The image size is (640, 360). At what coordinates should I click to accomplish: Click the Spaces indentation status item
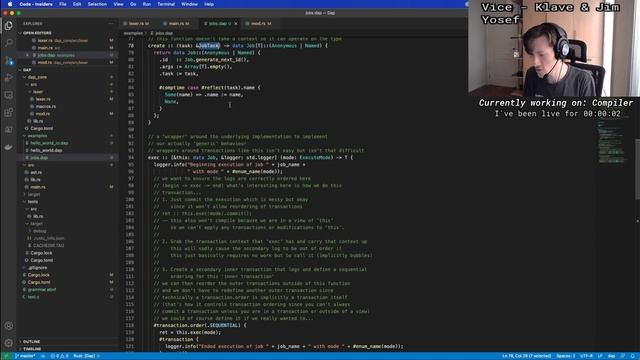(x=566, y=356)
